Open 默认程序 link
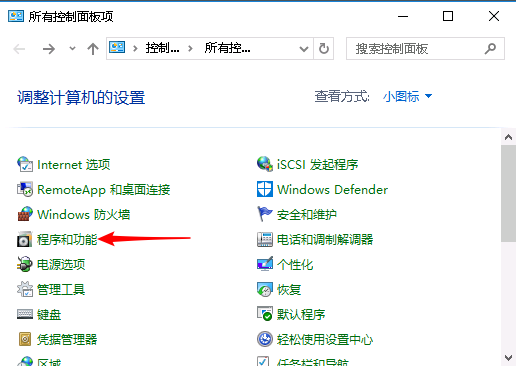516x366 pixels. pos(301,315)
